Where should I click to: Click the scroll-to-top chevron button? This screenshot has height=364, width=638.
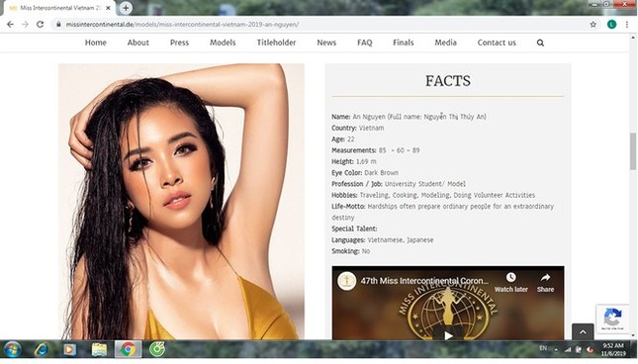coord(583,332)
